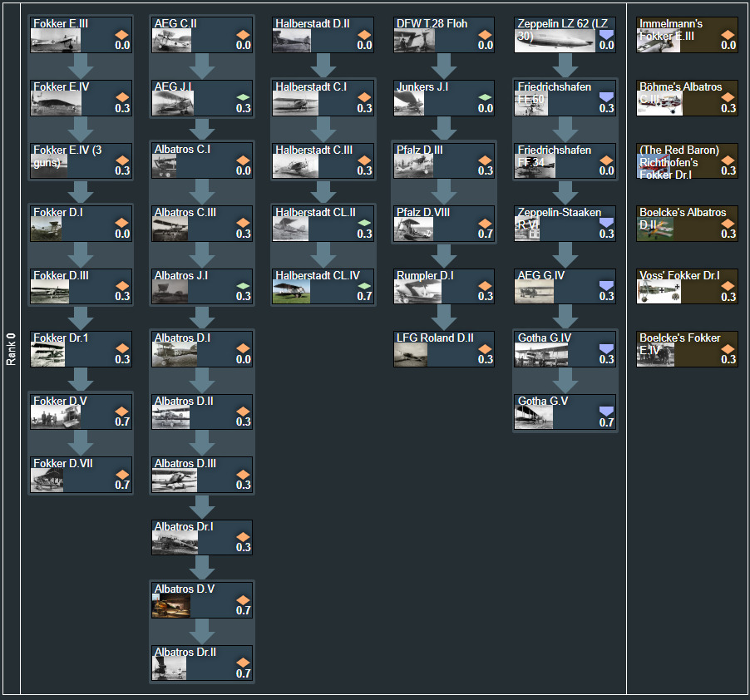Select the Pfalz D.VIII aircraft card

point(444,223)
